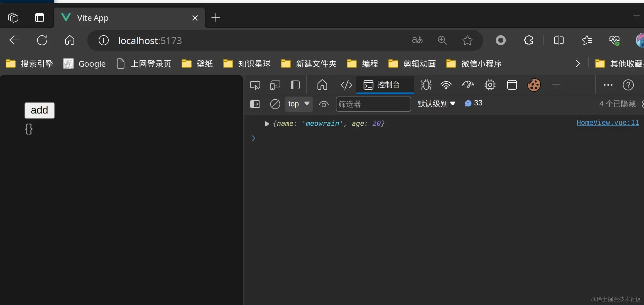Select the inspect element tool
Image resolution: width=644 pixels, height=305 pixels.
(255, 85)
